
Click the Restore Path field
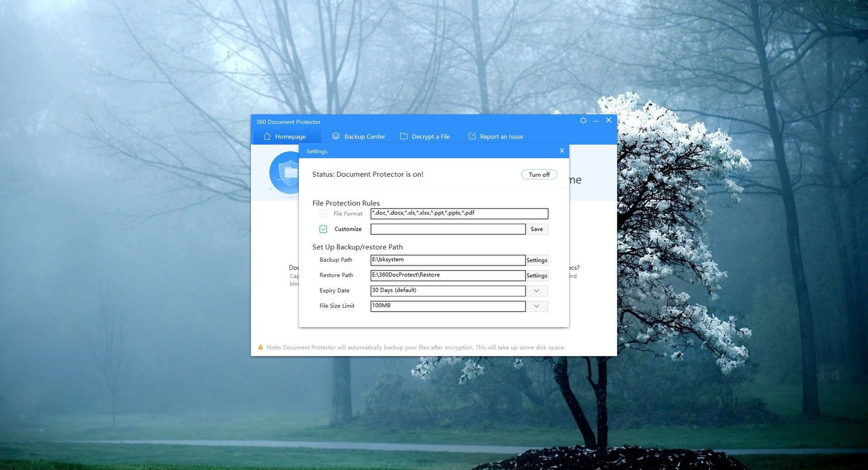pos(448,275)
